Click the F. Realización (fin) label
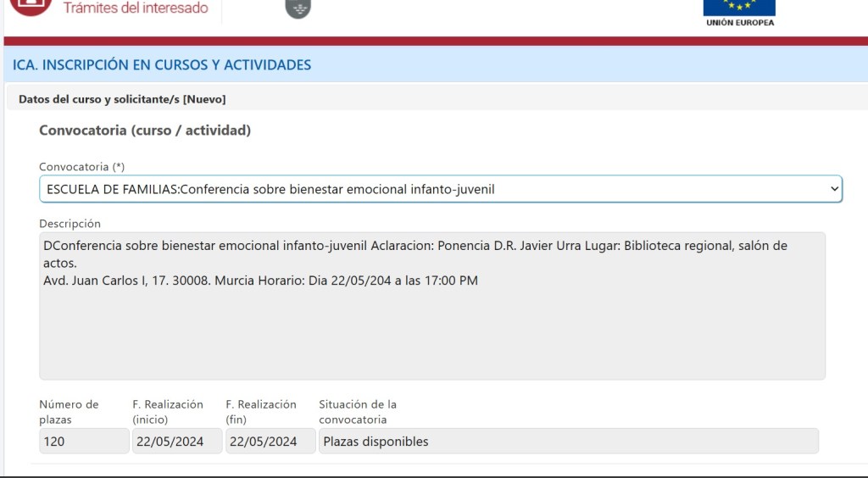 (x=261, y=412)
